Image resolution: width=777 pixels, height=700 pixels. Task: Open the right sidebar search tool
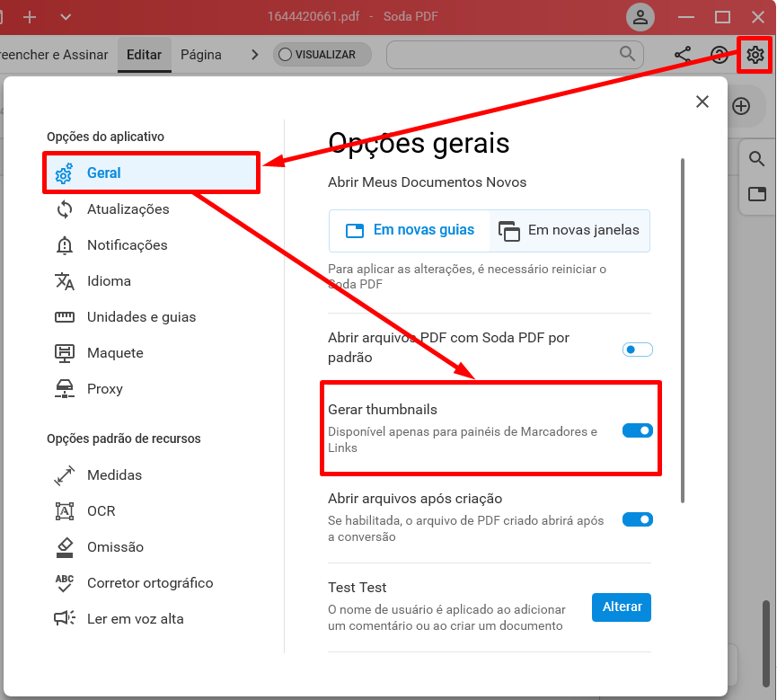pyautogui.click(x=756, y=159)
